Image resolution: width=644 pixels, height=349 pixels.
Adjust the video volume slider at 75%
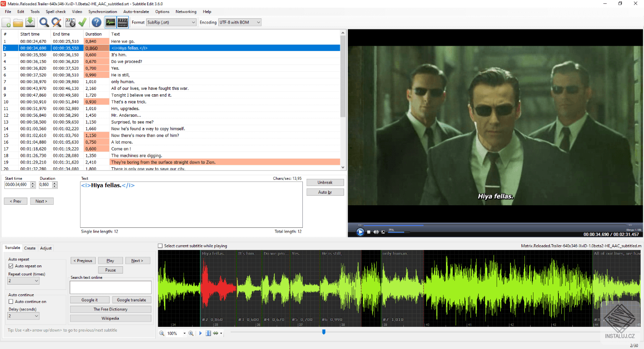point(399,232)
